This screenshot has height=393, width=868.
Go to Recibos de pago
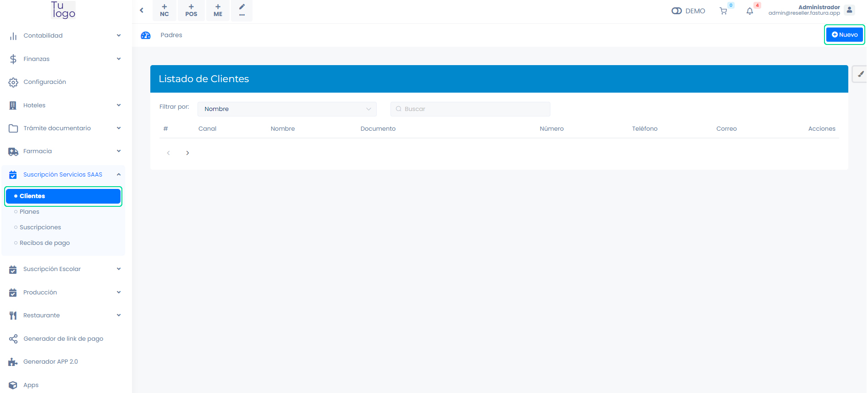point(44,243)
